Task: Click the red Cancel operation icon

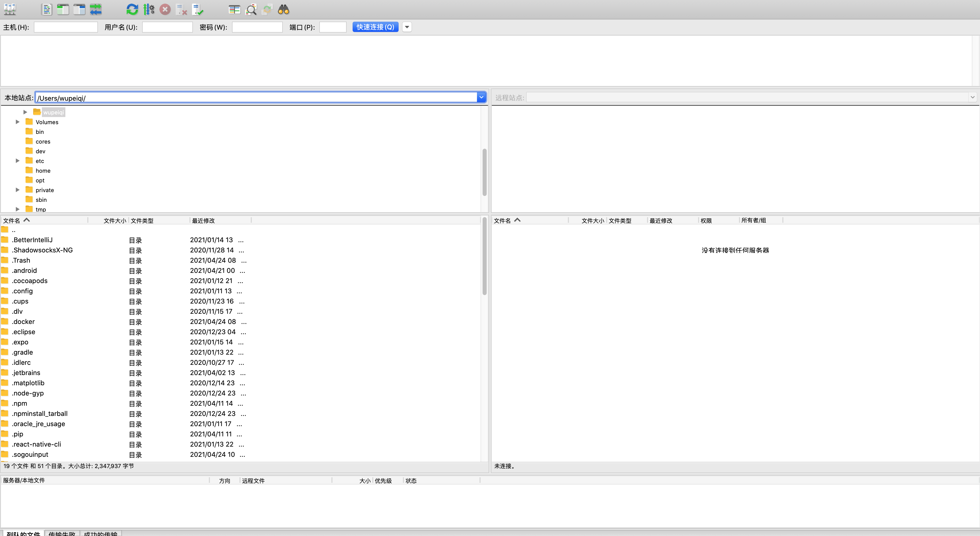Action: tap(165, 9)
